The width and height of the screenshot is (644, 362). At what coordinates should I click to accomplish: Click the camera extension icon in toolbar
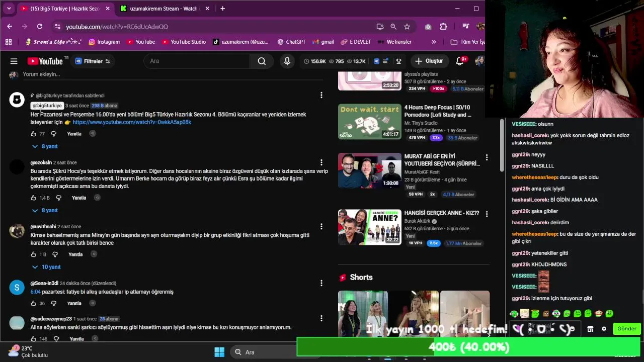[428, 27]
